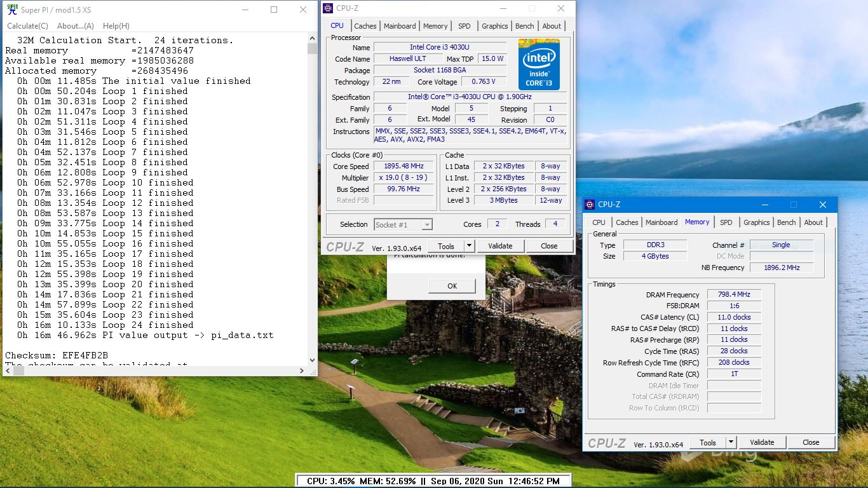The image size is (868, 488).
Task: Open Graphics tab in main CPU-Z window
Action: [x=495, y=26]
